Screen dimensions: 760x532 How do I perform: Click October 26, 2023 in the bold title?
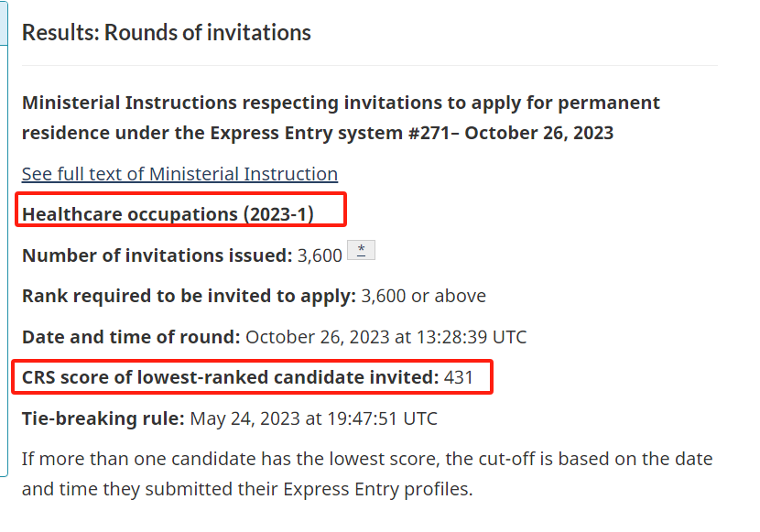(539, 133)
